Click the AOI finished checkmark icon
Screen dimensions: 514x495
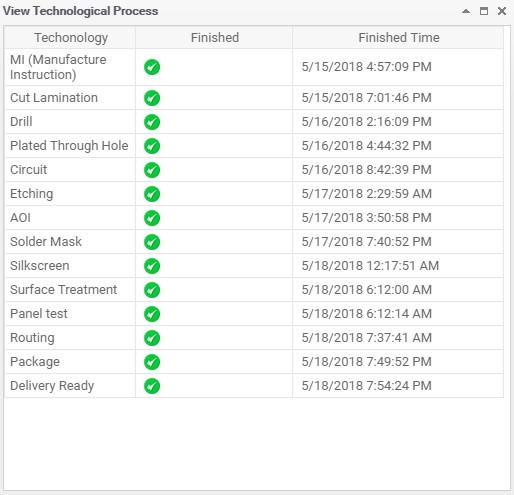152,218
